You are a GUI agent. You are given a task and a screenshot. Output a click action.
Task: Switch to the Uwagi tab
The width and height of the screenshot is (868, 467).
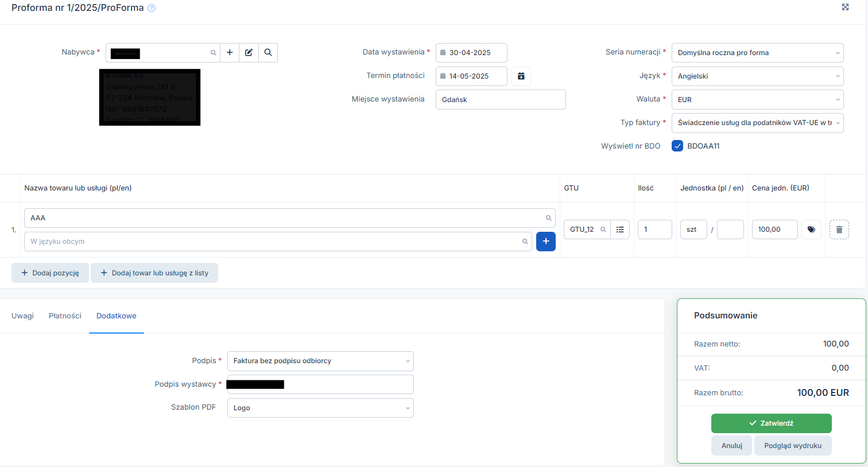pyautogui.click(x=22, y=316)
